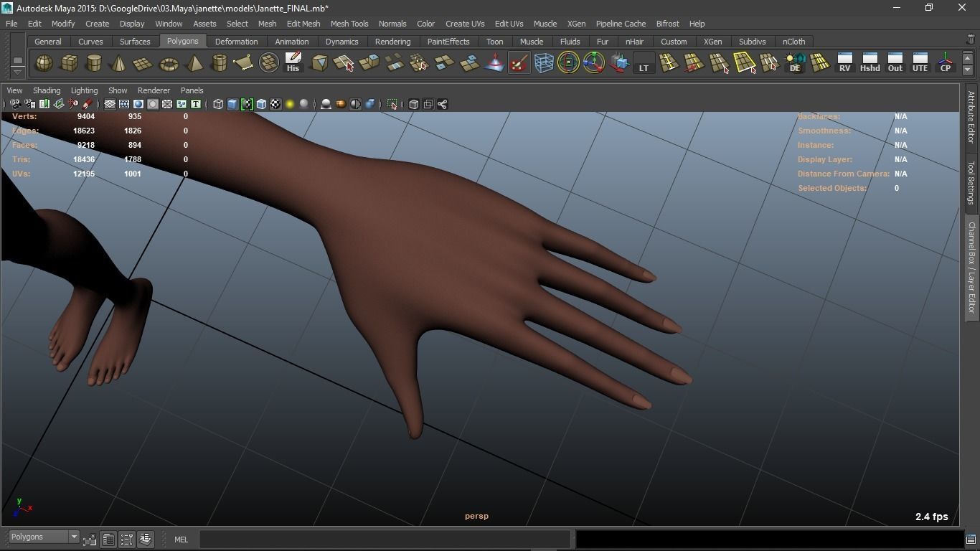Open UV Texture Editor with UTE icon
The width and height of the screenshot is (980, 551).
pos(920,63)
